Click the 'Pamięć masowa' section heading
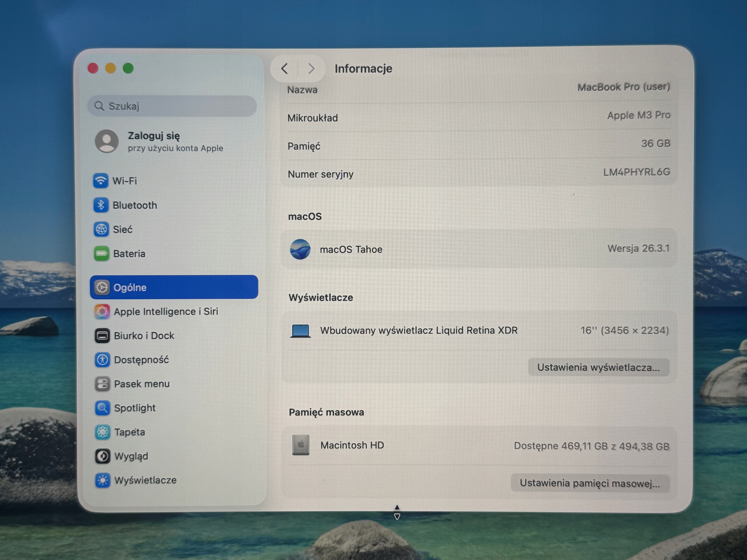This screenshot has height=560, width=747. [x=326, y=412]
